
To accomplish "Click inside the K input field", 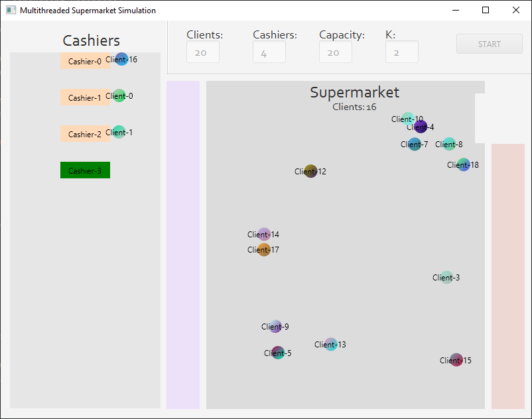I will click(x=401, y=52).
